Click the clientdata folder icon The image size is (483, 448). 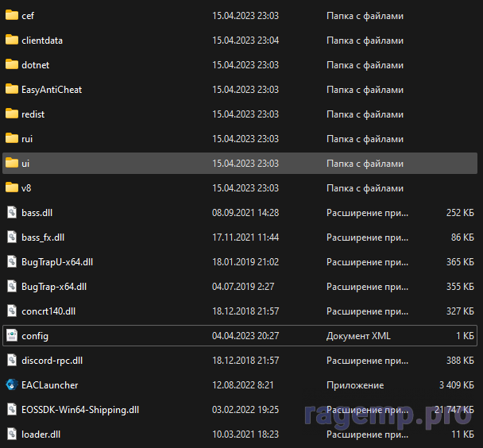(12, 40)
